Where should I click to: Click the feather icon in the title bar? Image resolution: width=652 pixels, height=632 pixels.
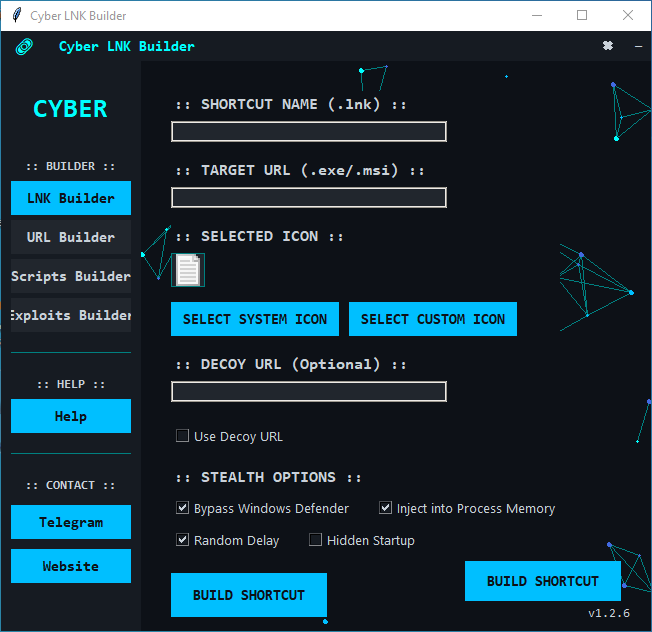[x=17, y=15]
